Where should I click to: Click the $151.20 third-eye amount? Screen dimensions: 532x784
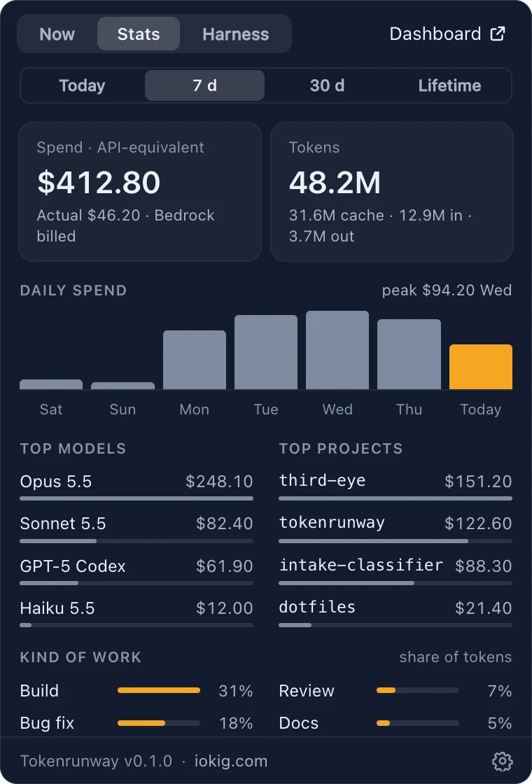click(479, 482)
